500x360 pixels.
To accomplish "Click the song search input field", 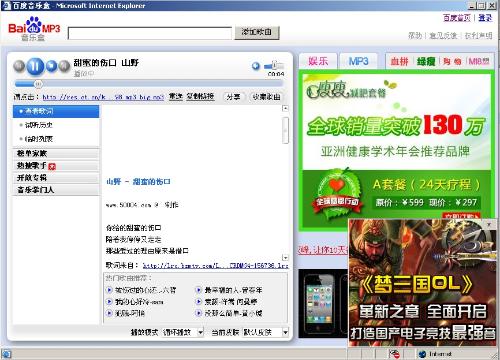I will (x=150, y=33).
